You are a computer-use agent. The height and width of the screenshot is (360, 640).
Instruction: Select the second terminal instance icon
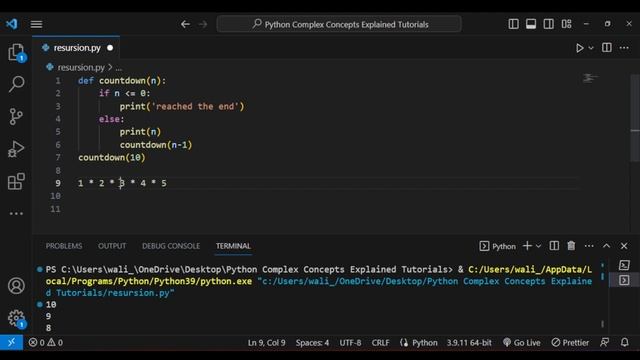click(624, 280)
